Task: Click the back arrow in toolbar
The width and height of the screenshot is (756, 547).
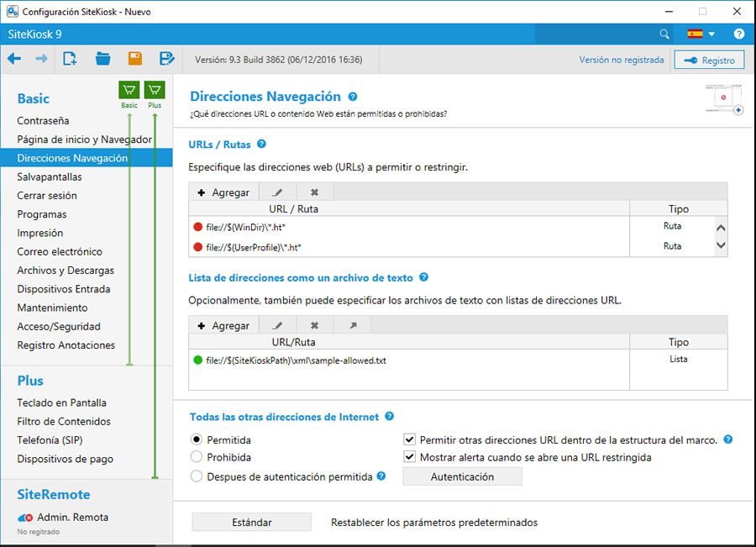Action: [14, 59]
